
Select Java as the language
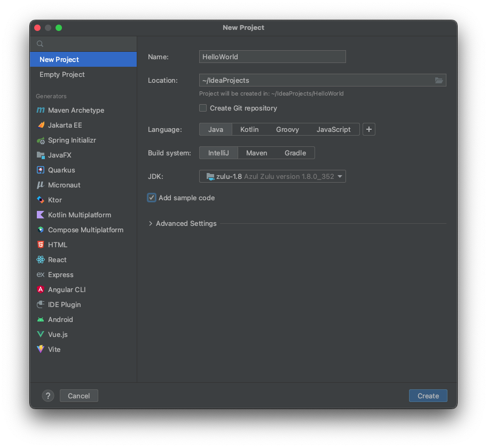click(216, 130)
